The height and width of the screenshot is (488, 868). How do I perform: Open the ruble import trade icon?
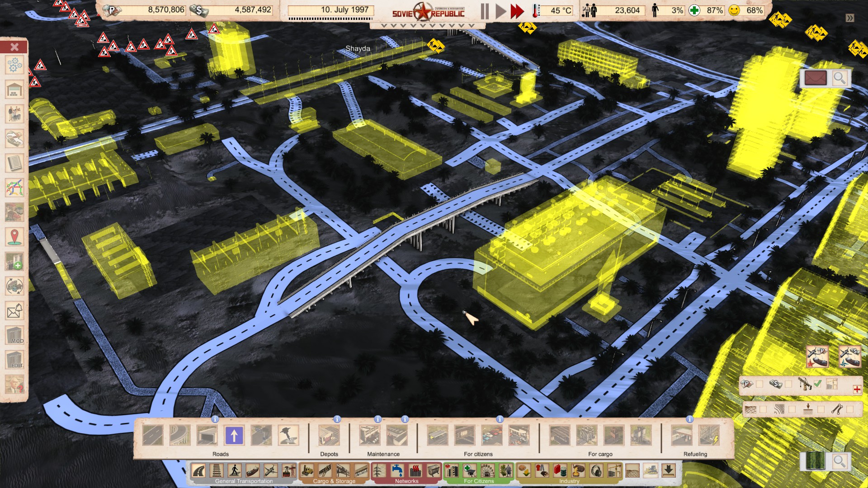[817, 357]
